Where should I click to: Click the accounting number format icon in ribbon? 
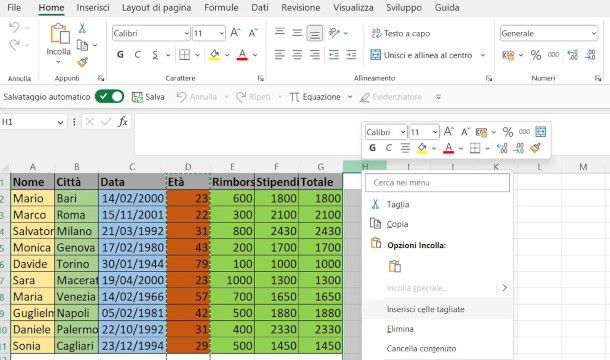[508, 55]
